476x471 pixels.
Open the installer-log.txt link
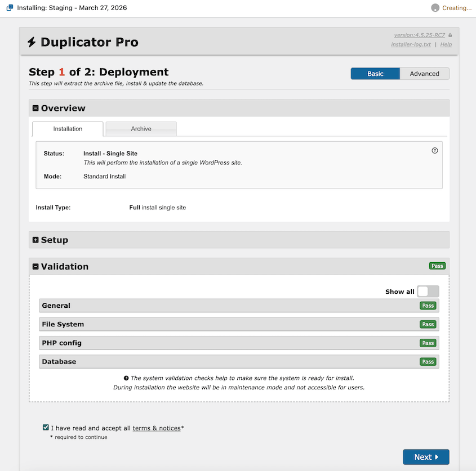(x=411, y=44)
